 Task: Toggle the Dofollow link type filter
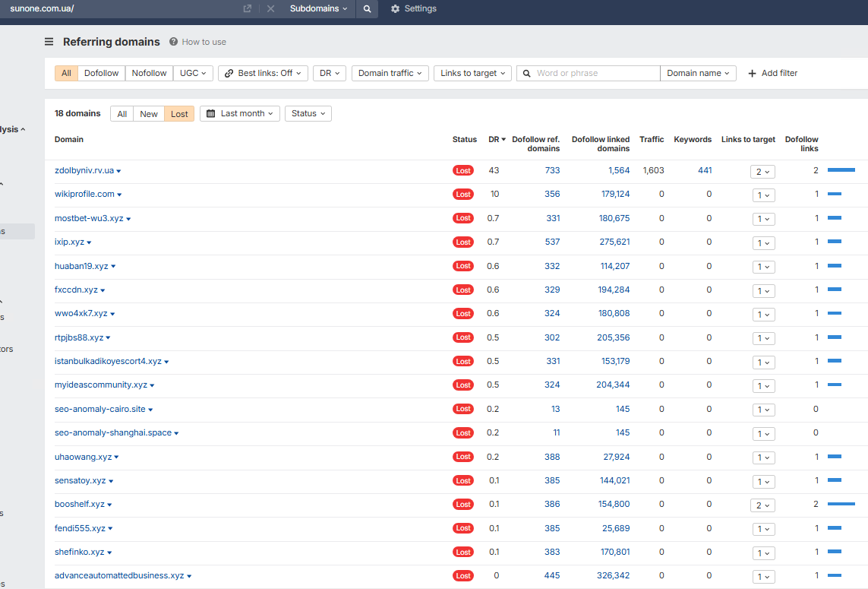(x=101, y=73)
